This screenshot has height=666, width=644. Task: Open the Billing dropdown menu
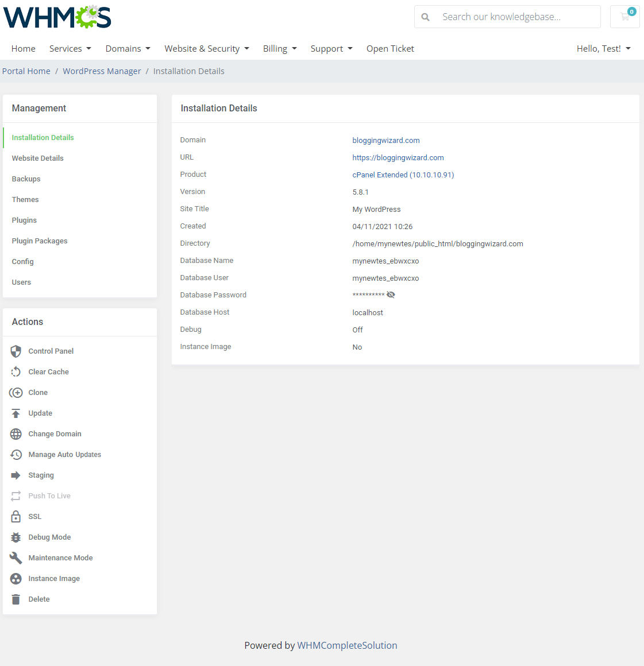(x=280, y=48)
